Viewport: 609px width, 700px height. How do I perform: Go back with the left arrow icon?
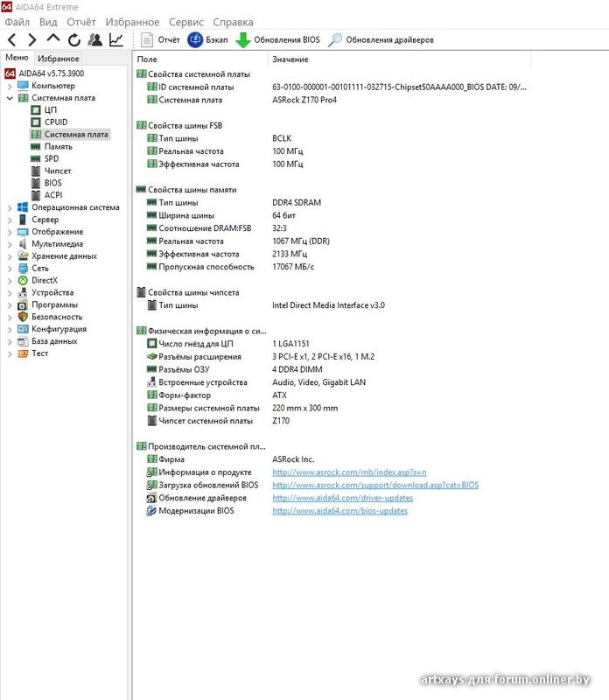pos(12,39)
